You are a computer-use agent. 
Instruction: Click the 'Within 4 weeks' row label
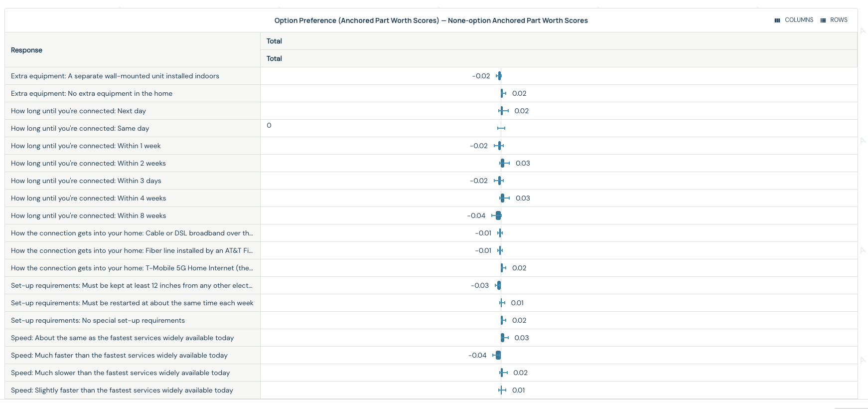tap(89, 198)
